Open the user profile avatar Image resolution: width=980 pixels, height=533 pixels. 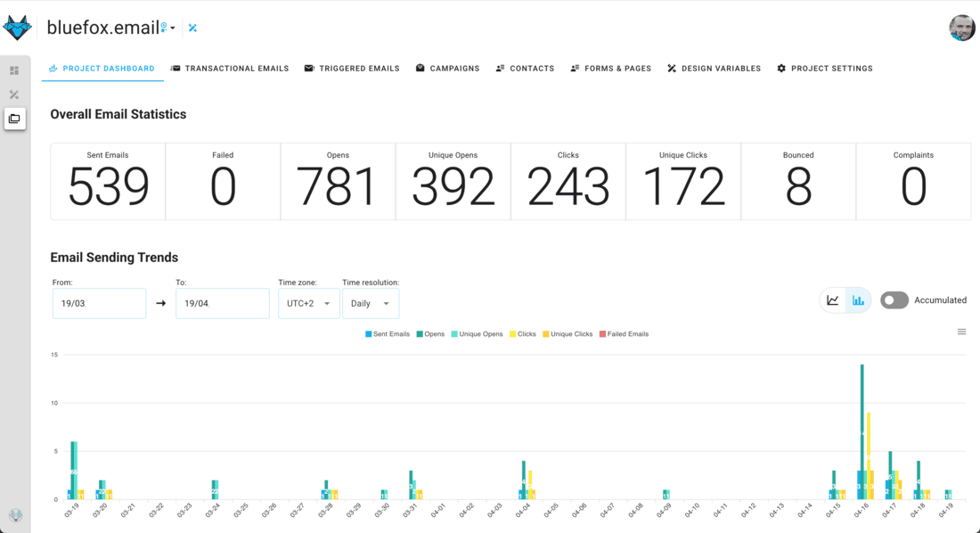pyautogui.click(x=961, y=28)
